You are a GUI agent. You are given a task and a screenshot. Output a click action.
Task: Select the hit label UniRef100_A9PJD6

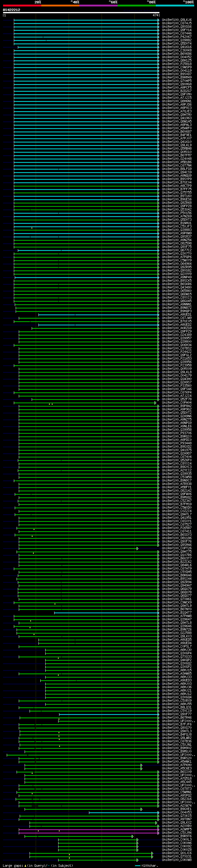click(x=176, y=104)
